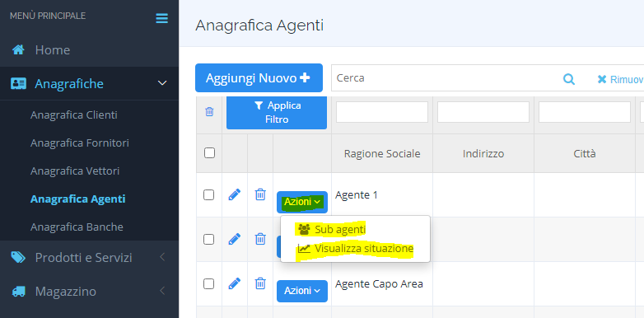644x318 pixels.
Task: Click the Applica Filtro button
Action: 277,112
